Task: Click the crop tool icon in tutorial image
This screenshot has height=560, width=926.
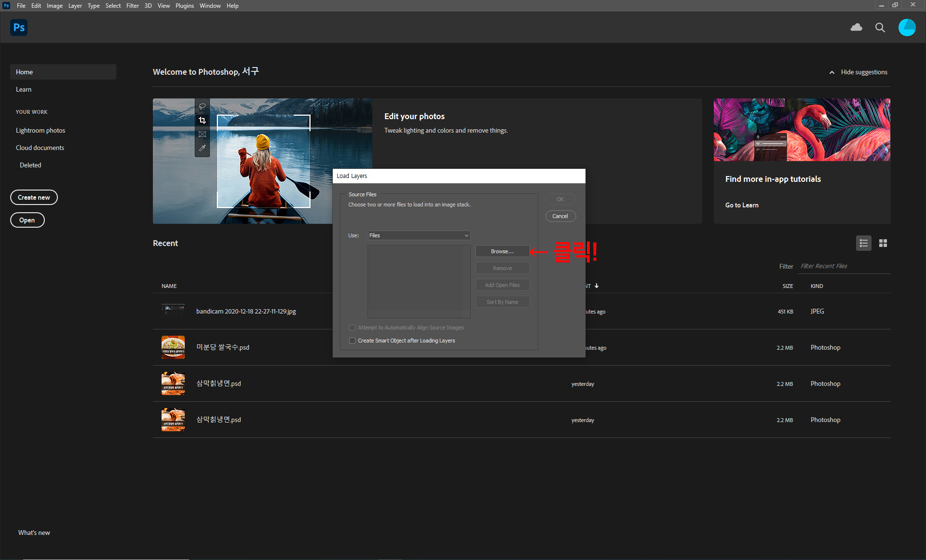Action: [x=202, y=120]
